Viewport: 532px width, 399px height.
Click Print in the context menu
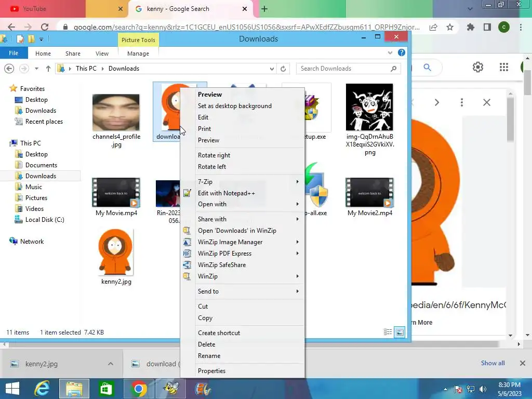(204, 129)
